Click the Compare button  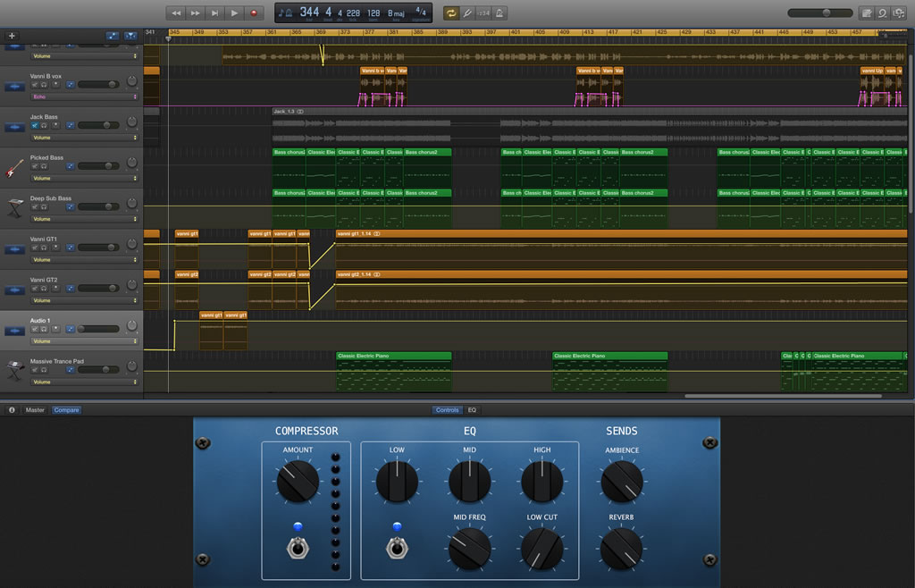(x=66, y=410)
